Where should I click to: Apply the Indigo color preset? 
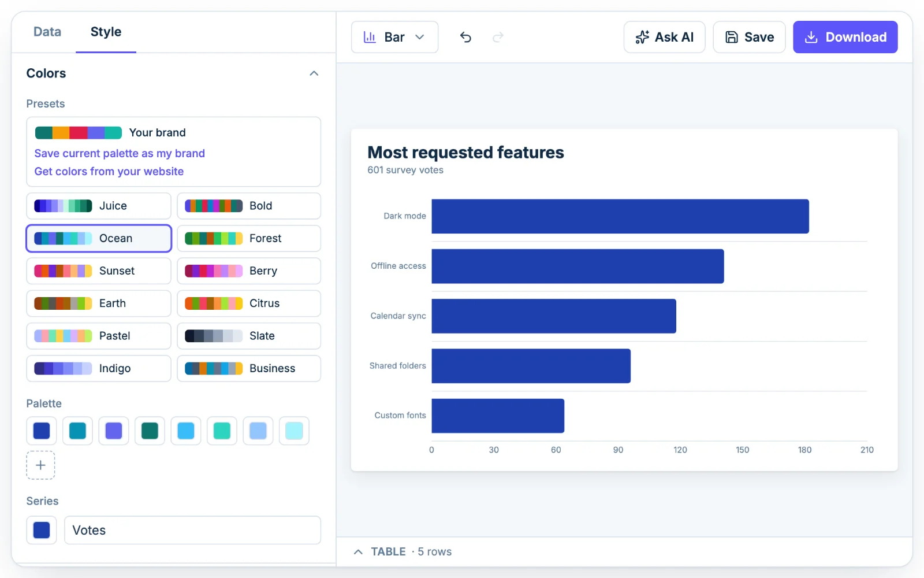coord(99,368)
